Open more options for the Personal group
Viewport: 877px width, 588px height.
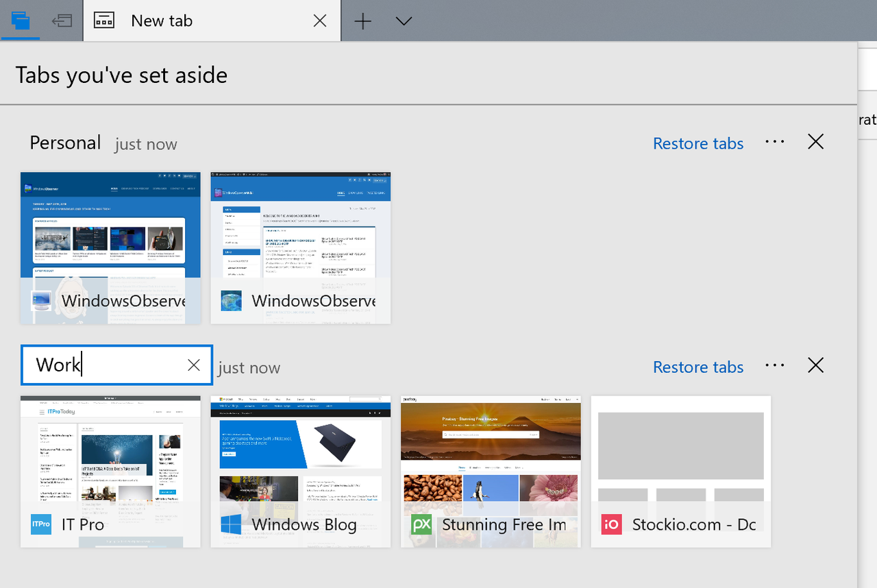pyautogui.click(x=774, y=142)
